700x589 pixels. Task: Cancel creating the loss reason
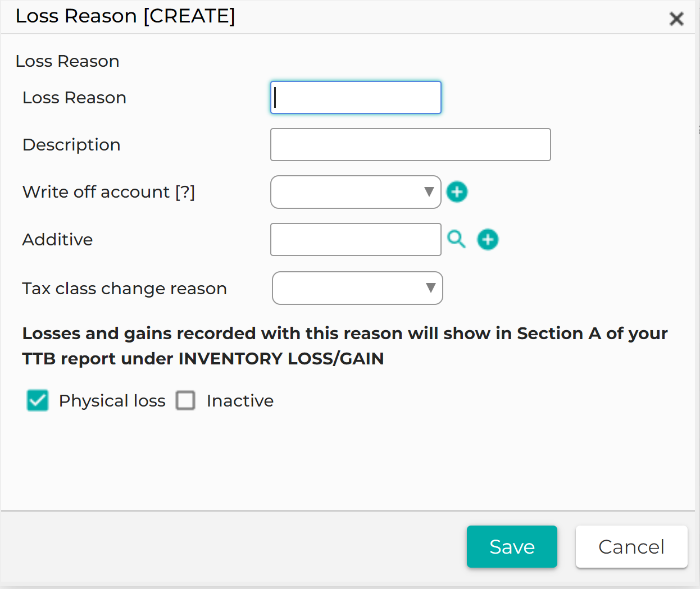[631, 546]
